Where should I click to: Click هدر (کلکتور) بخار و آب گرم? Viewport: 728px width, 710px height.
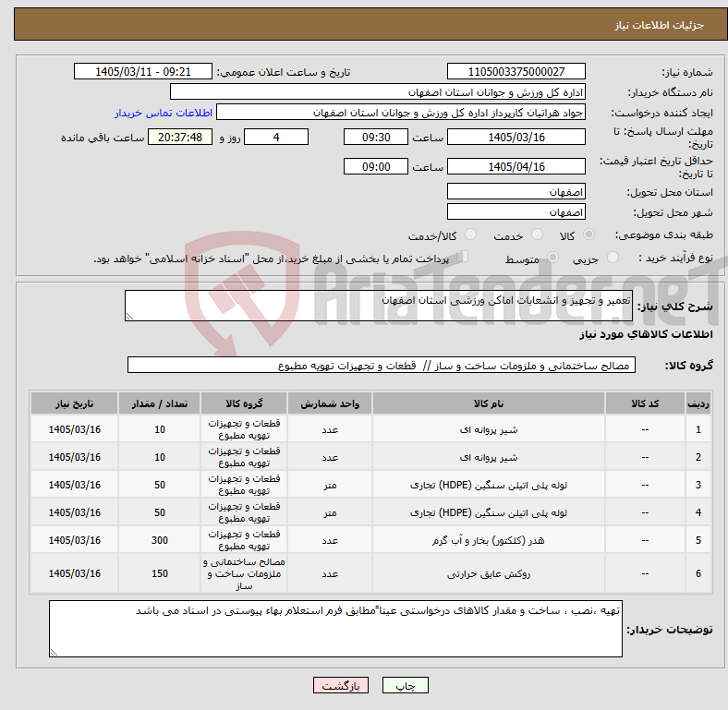tap(489, 541)
